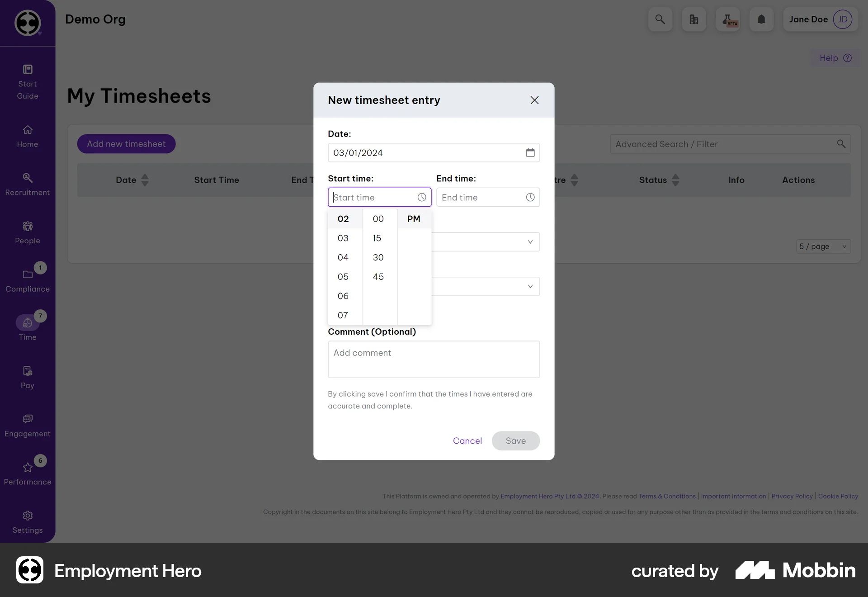Click inside the Add comment field
Viewport: 868px width, 597px height.
tap(434, 359)
